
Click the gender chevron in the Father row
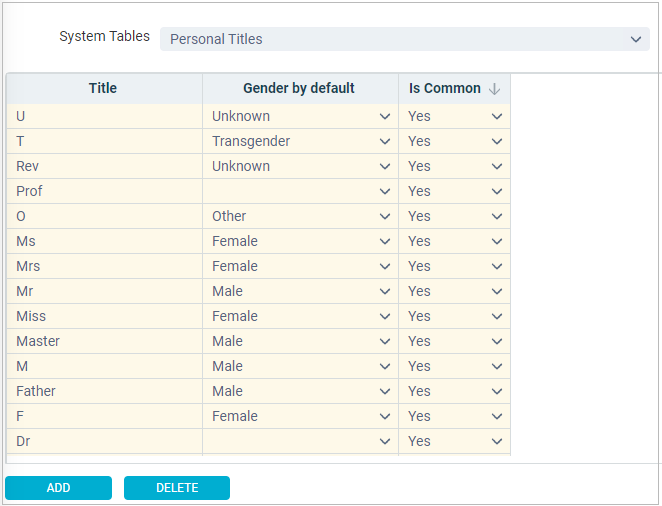coord(385,391)
